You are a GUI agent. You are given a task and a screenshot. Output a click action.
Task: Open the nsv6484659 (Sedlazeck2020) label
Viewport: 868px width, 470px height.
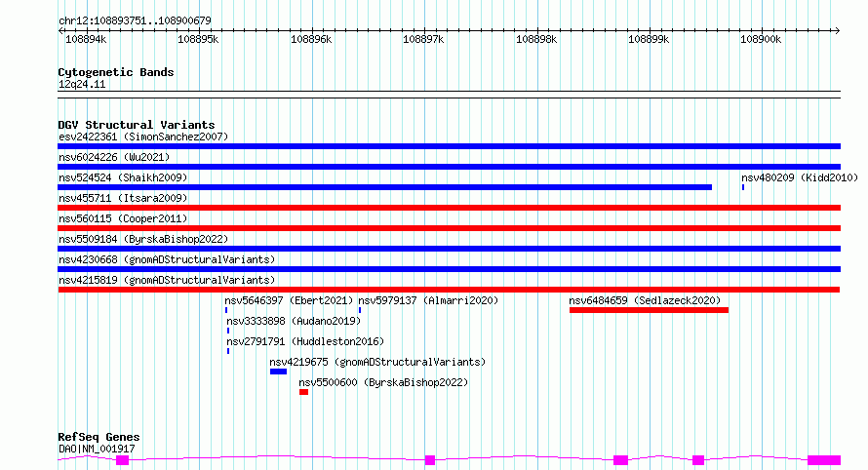click(x=645, y=300)
